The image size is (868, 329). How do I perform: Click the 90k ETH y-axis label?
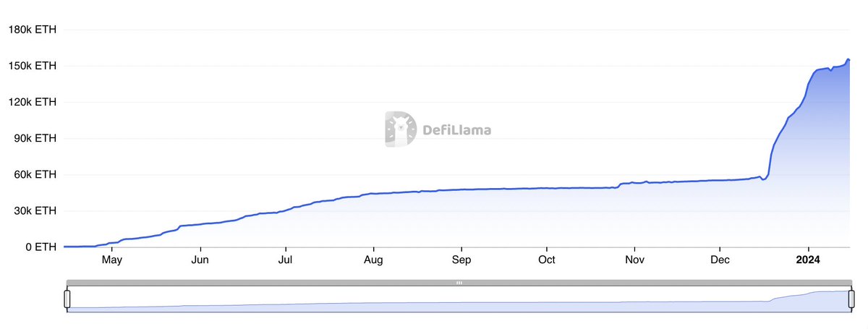[x=34, y=138]
